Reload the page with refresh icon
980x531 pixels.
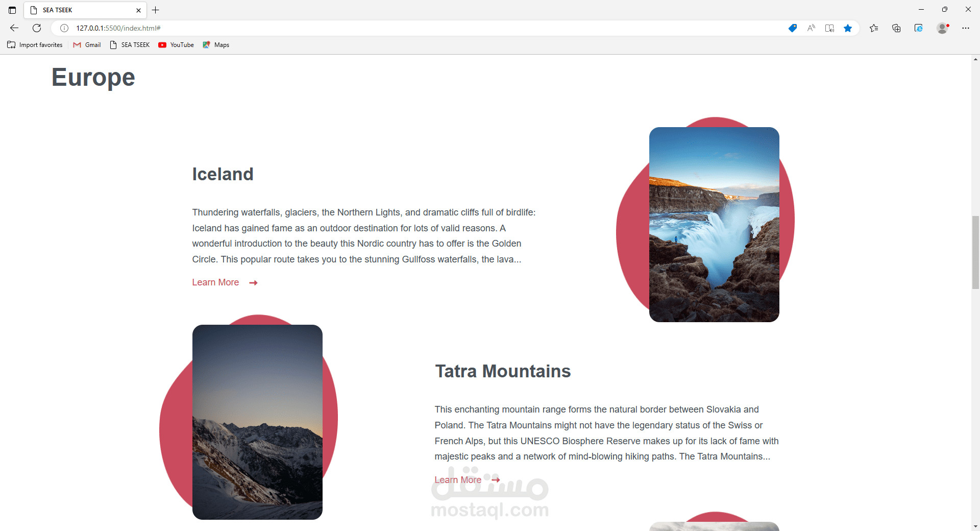(x=37, y=28)
